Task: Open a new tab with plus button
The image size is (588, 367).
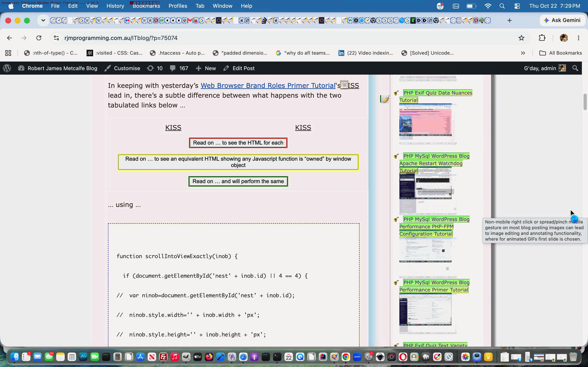Action: (510, 20)
